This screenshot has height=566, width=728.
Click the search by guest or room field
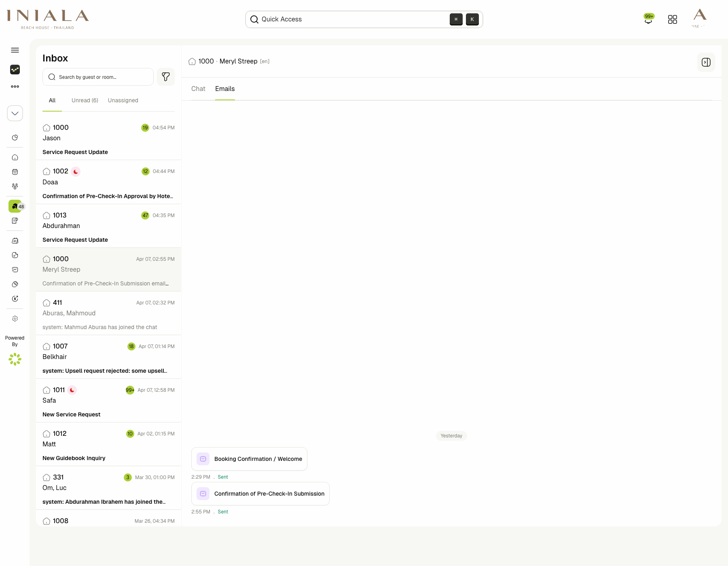pyautogui.click(x=98, y=77)
